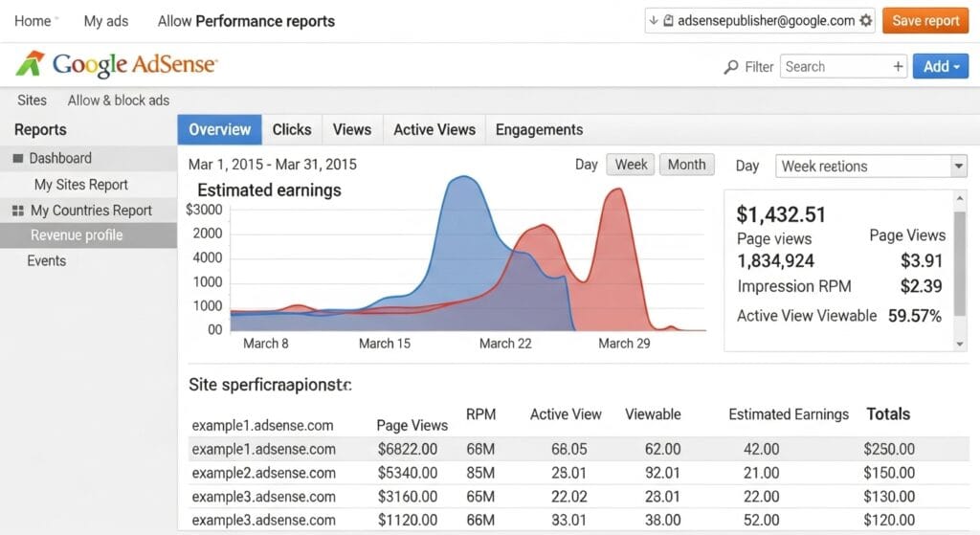Select Week chart granularity button

coord(631,165)
